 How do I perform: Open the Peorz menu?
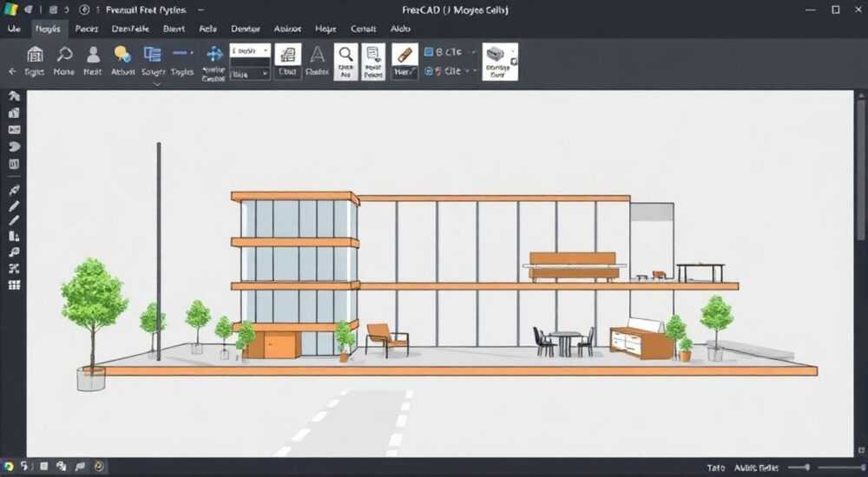point(86,29)
